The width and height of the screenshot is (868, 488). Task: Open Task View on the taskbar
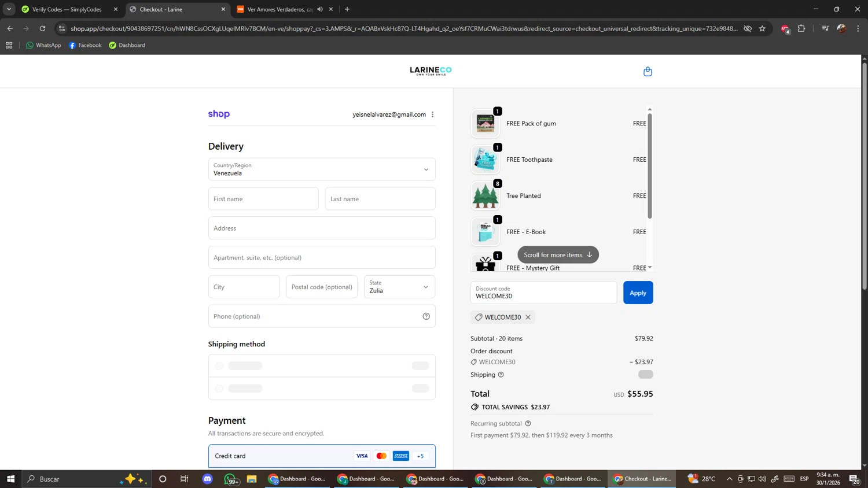(x=185, y=479)
